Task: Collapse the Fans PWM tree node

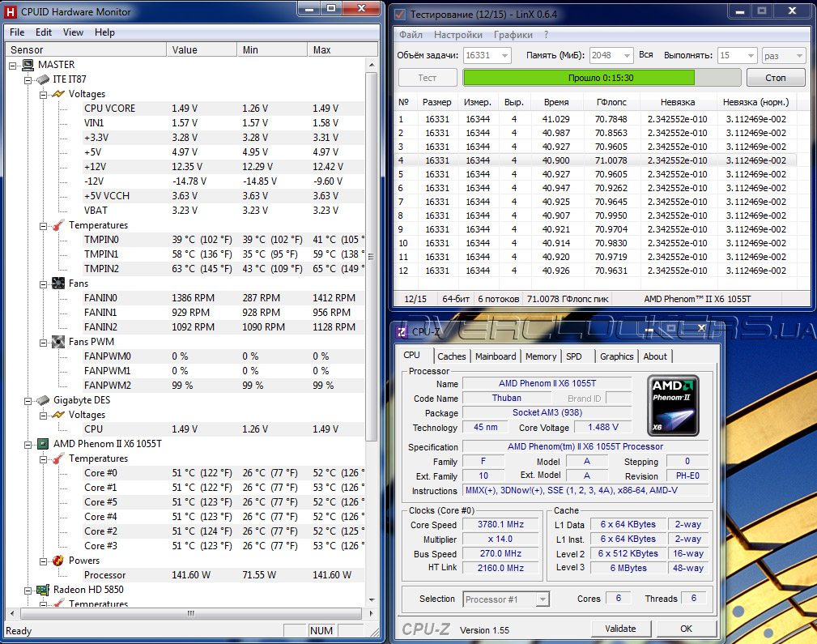Action: (43, 342)
